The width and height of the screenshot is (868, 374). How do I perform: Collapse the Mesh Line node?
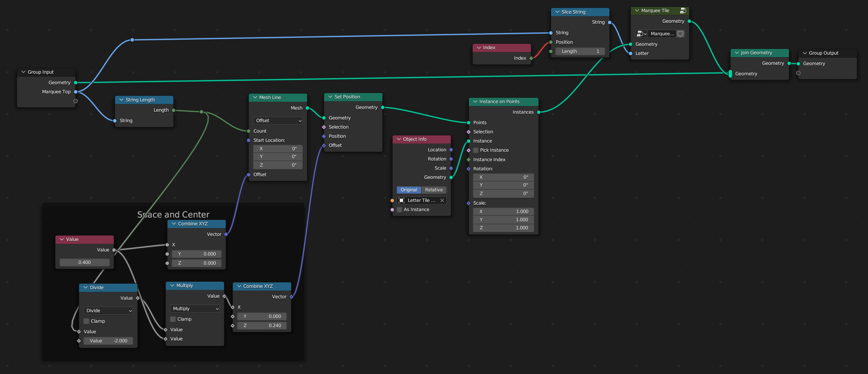click(x=254, y=97)
